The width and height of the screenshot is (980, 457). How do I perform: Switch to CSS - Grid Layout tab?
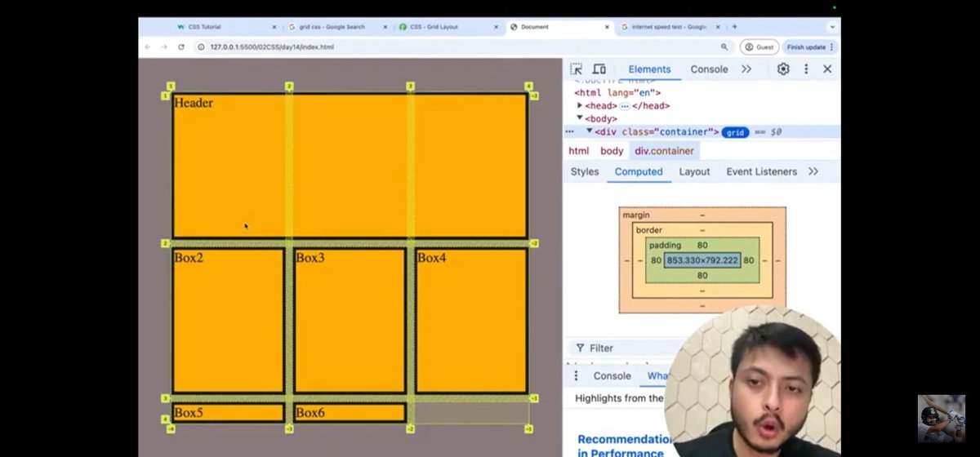tap(446, 27)
